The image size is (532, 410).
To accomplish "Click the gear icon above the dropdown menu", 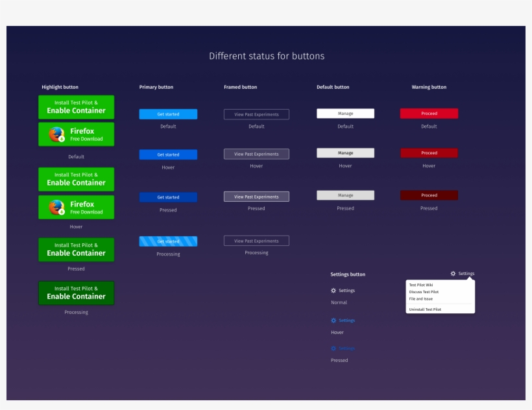I will 453,274.
